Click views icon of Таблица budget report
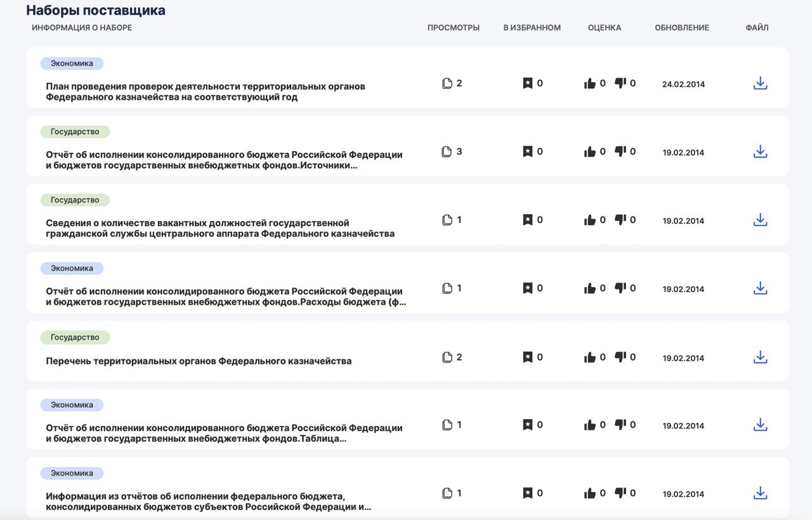812x520 pixels. 447,425
